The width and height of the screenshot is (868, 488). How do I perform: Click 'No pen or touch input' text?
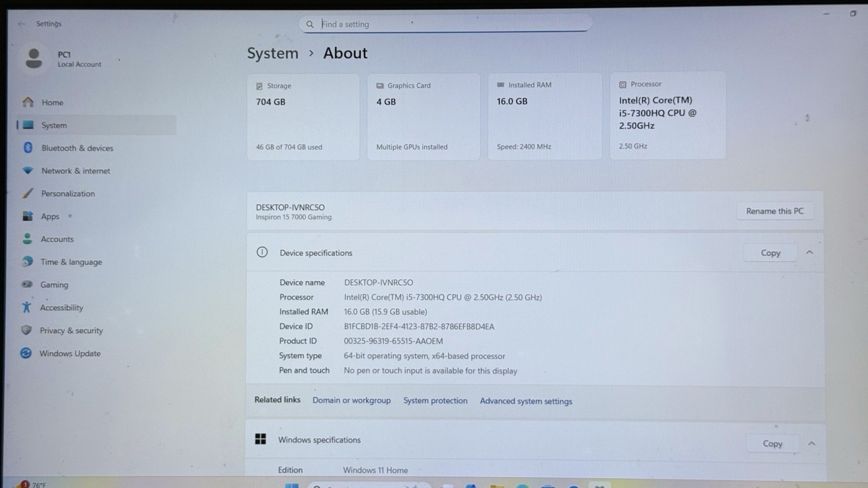tap(430, 371)
